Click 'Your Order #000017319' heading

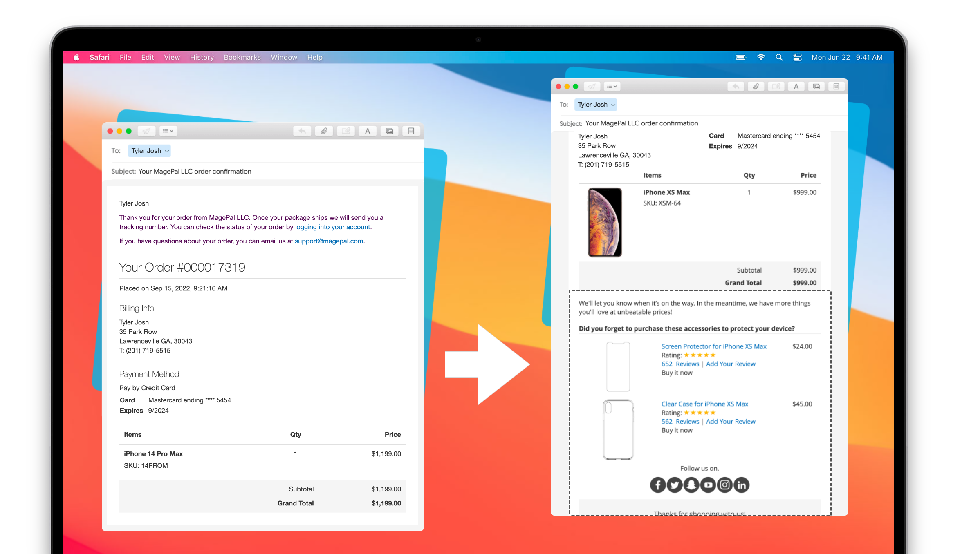click(x=182, y=267)
